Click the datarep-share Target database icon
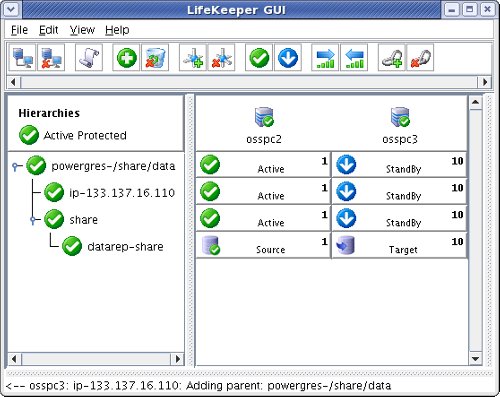Screen dimensions: 500x397 click(x=345, y=246)
